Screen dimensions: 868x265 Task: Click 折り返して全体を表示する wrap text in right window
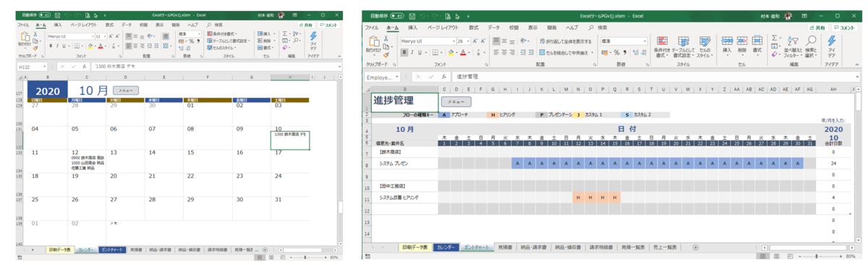click(x=566, y=41)
